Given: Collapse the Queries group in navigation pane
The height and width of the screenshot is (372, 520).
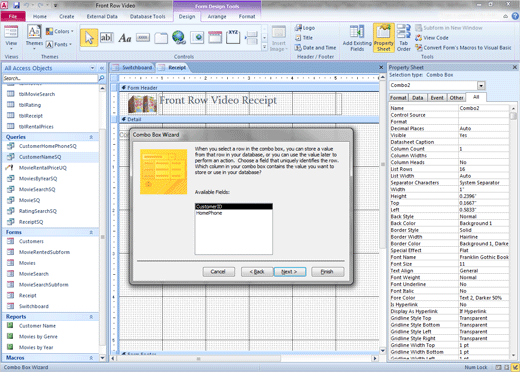Looking at the screenshot, I should coord(91,137).
